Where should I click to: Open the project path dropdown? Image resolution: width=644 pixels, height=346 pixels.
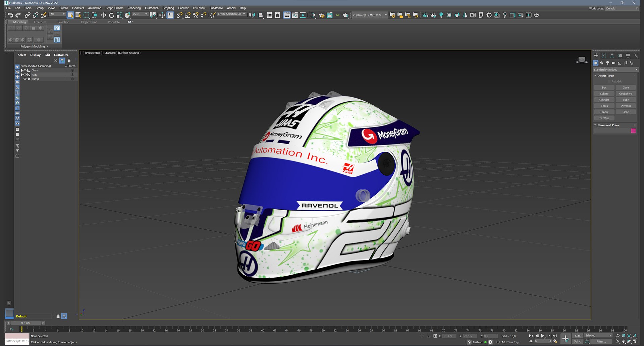[x=370, y=15]
